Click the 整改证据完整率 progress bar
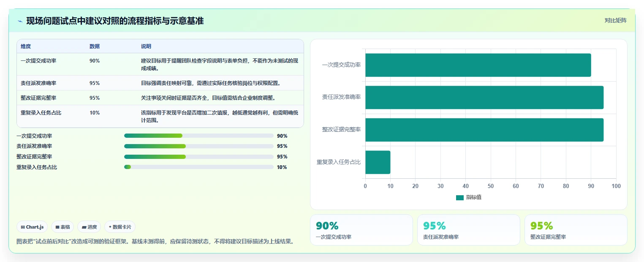 [x=199, y=157]
